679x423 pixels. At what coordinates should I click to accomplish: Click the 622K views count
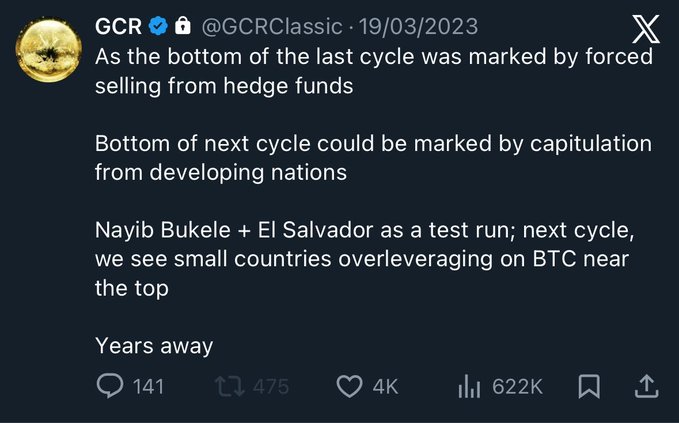click(x=517, y=387)
